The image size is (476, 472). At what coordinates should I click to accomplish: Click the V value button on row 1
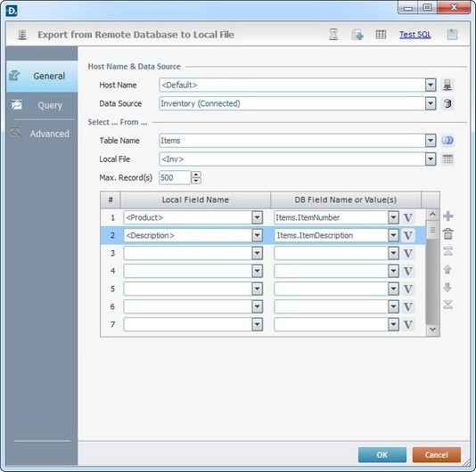[407, 217]
